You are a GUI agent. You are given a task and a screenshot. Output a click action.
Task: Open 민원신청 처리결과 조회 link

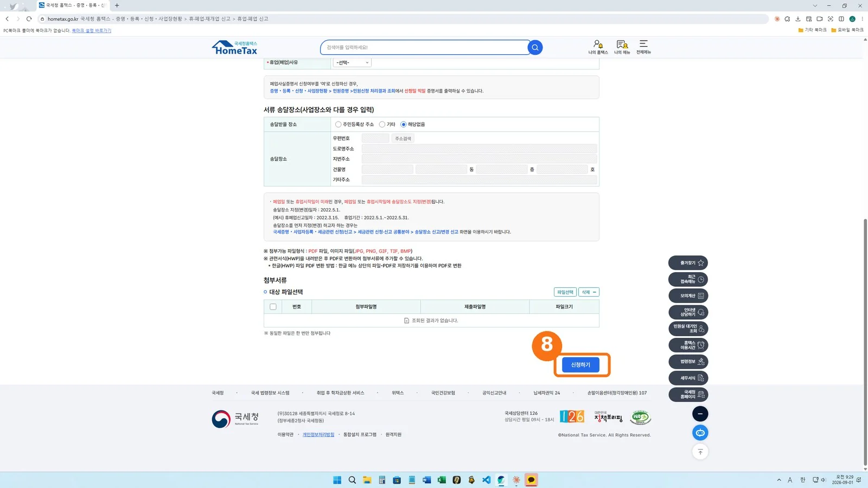click(374, 91)
